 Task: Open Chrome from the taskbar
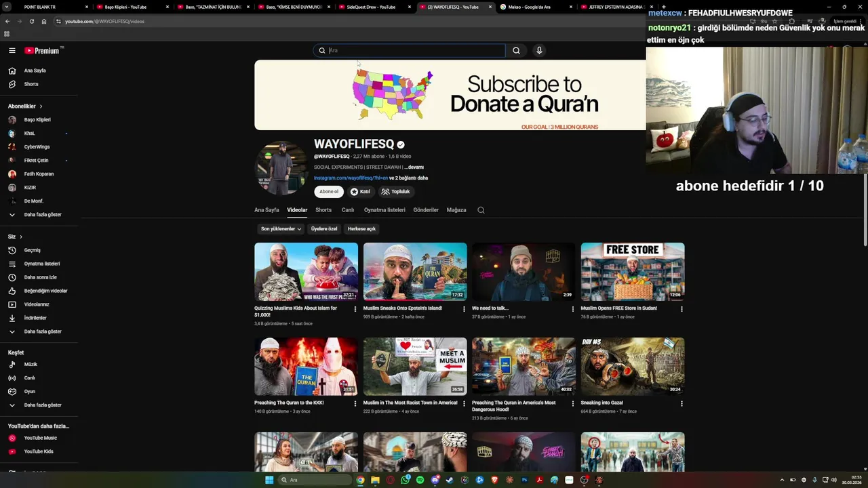[361, 480]
